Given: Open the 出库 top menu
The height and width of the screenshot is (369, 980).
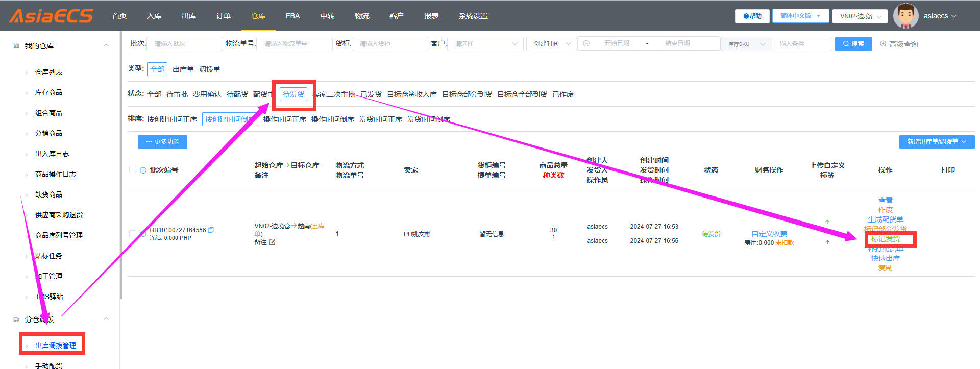Looking at the screenshot, I should pyautogui.click(x=189, y=16).
